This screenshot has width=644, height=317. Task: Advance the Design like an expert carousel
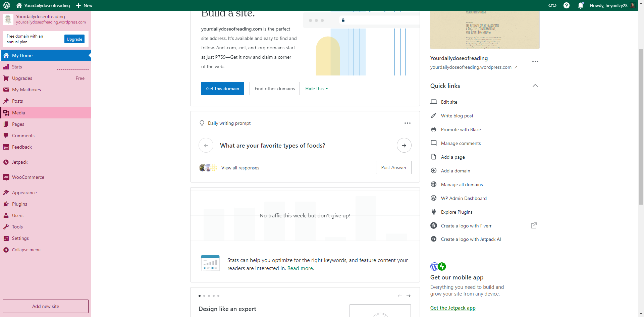click(409, 296)
